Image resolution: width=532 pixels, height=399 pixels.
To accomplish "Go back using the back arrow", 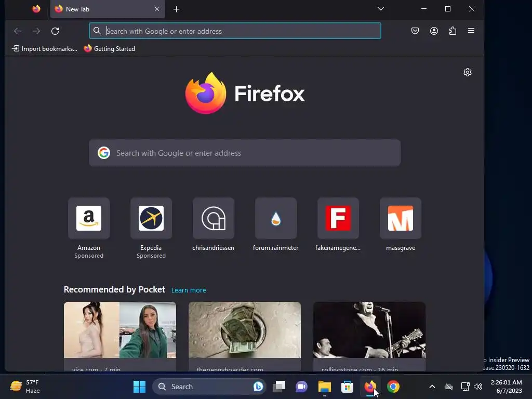I will click(18, 31).
